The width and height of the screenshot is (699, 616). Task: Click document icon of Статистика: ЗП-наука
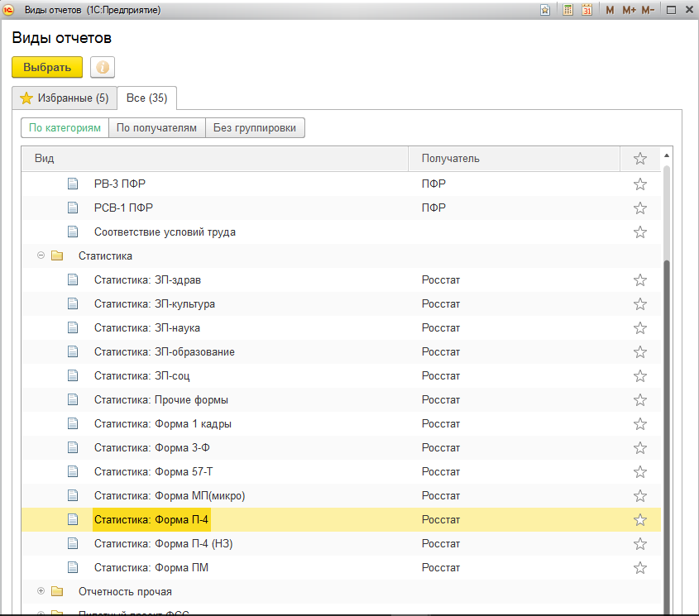point(73,328)
